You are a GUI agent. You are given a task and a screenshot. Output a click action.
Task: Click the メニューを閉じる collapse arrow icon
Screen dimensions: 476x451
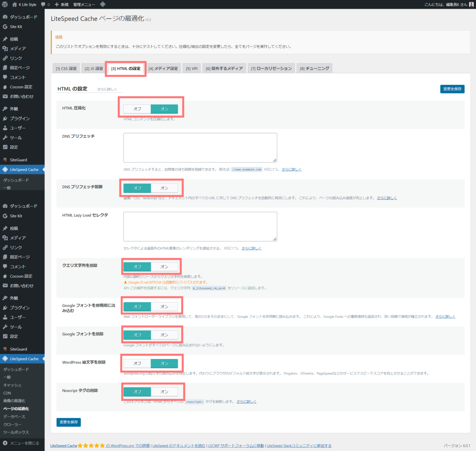(x=5, y=443)
